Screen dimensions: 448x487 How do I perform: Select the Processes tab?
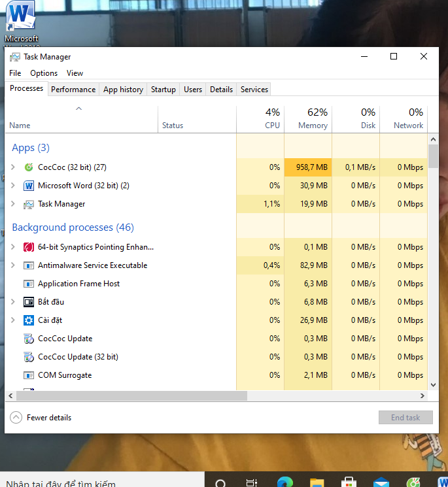(26, 88)
